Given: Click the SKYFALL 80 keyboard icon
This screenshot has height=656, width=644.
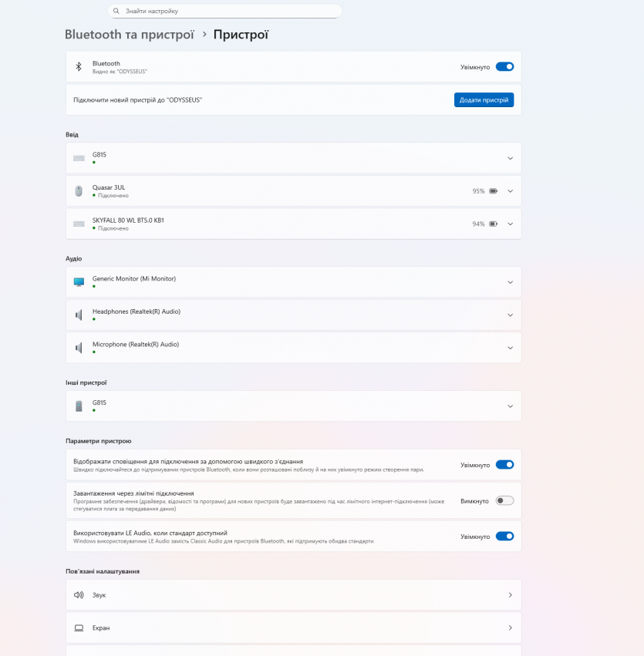Looking at the screenshot, I should click(79, 224).
